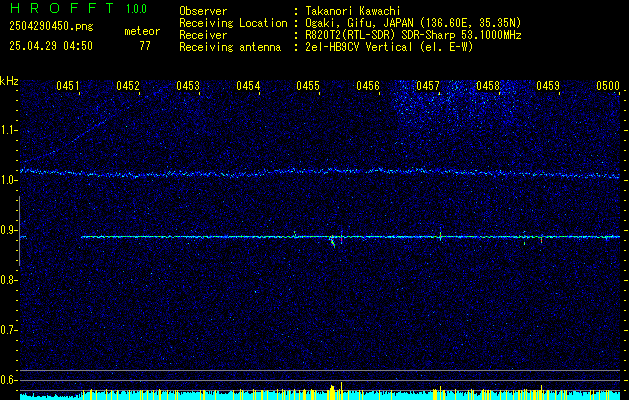Click the Ogaki, Gifu, JAPAN location text

pyautogui.click(x=414, y=23)
